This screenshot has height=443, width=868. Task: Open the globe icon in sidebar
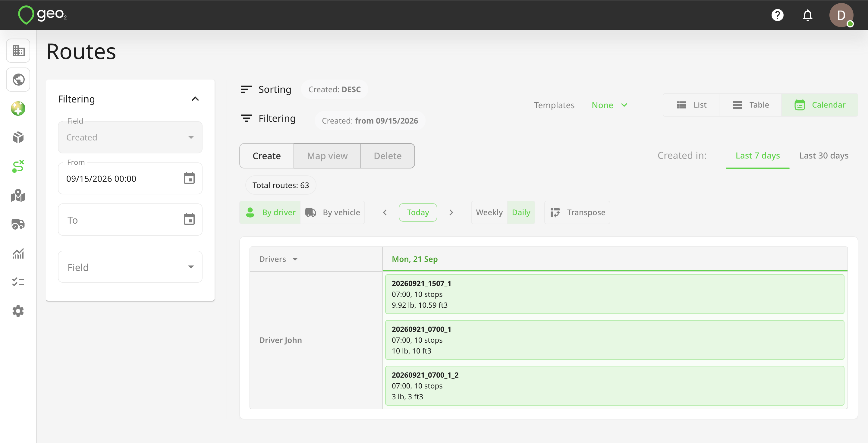18,80
